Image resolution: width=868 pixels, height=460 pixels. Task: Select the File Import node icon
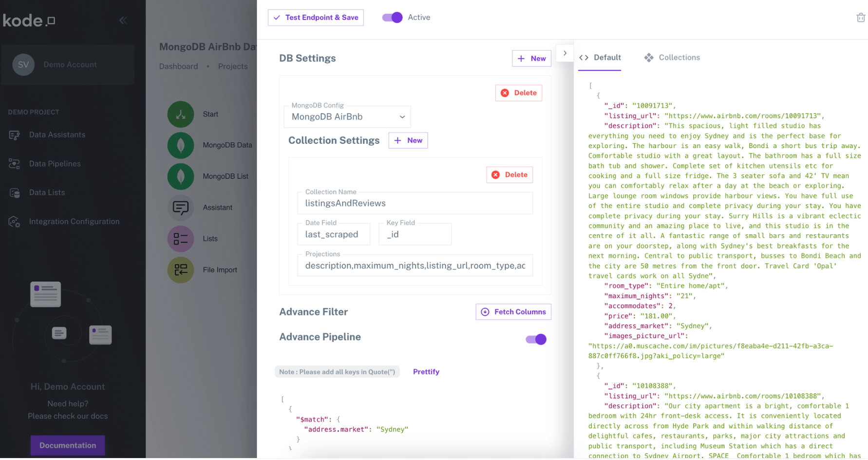point(181,270)
